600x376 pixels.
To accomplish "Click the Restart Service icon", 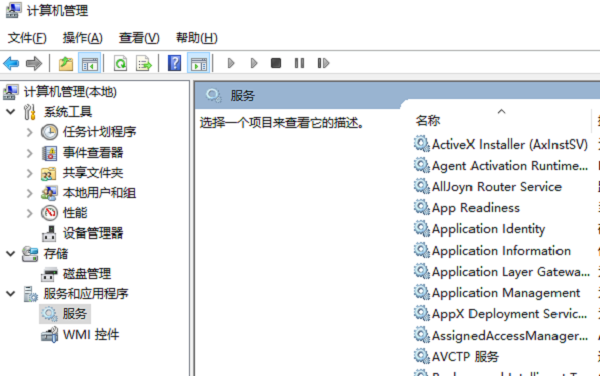I will (323, 63).
